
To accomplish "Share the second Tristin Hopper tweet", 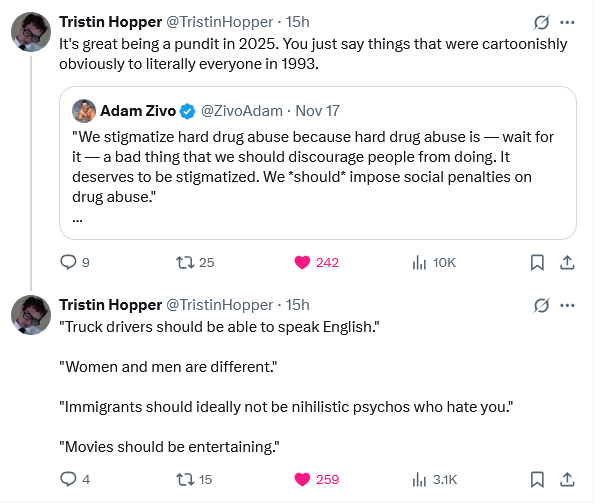I will click(566, 479).
